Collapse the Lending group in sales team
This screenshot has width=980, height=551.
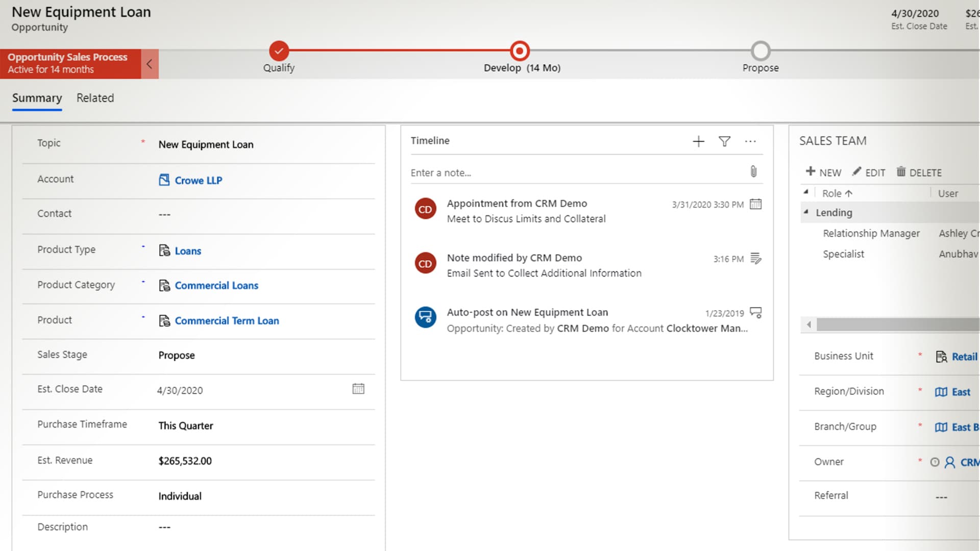(x=806, y=212)
